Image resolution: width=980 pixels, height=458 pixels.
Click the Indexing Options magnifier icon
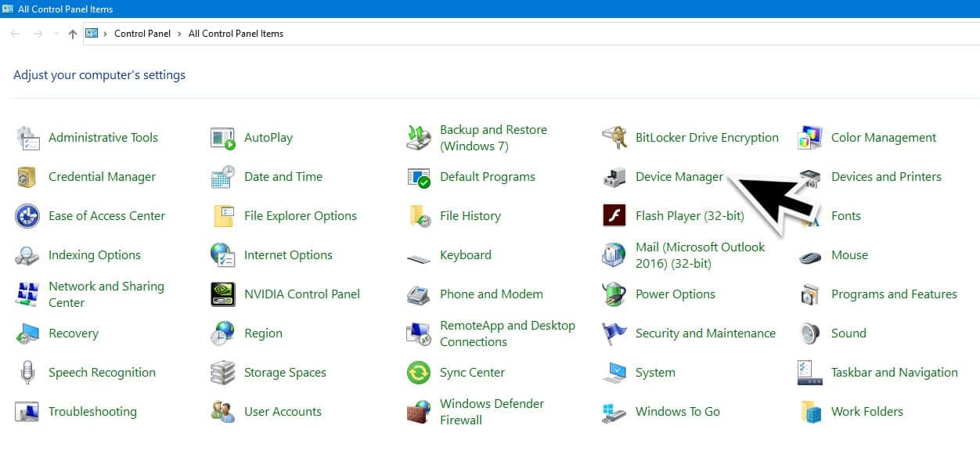[27, 255]
